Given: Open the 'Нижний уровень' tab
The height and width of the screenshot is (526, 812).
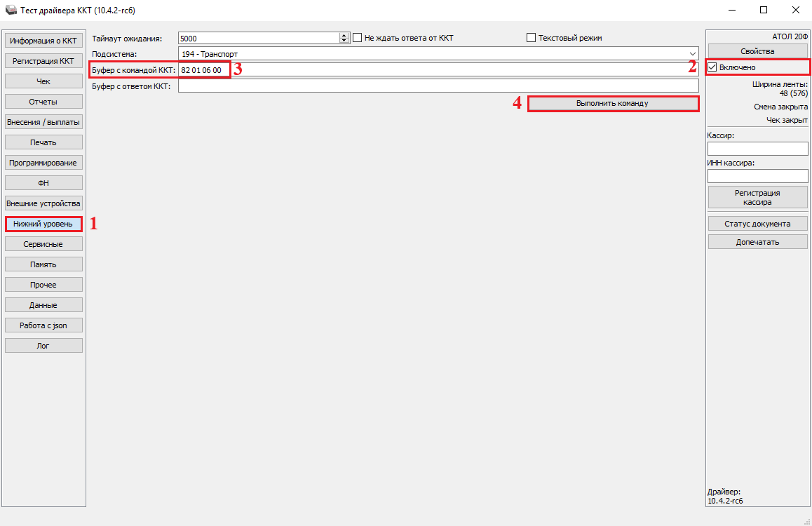Looking at the screenshot, I should (43, 224).
